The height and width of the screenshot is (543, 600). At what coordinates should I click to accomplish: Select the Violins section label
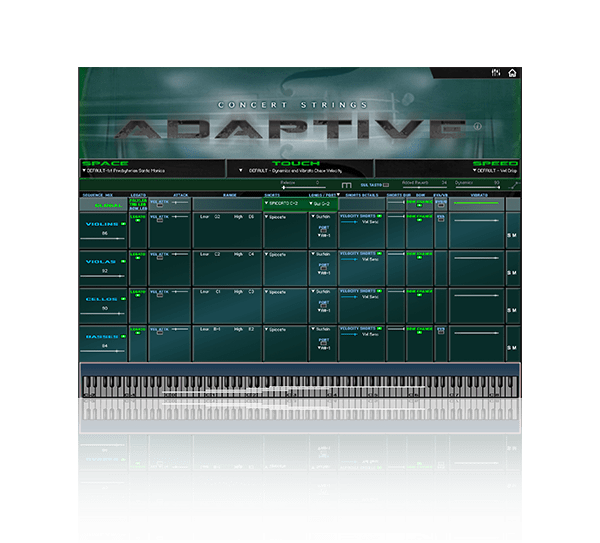pyautogui.click(x=103, y=226)
